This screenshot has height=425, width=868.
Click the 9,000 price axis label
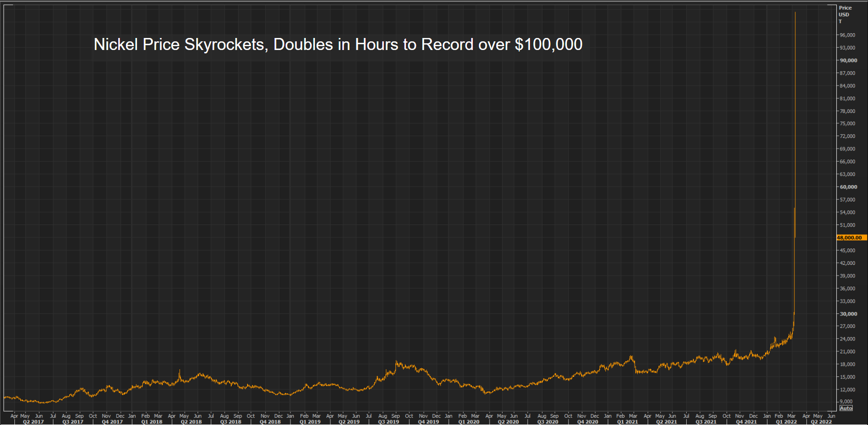tap(846, 401)
